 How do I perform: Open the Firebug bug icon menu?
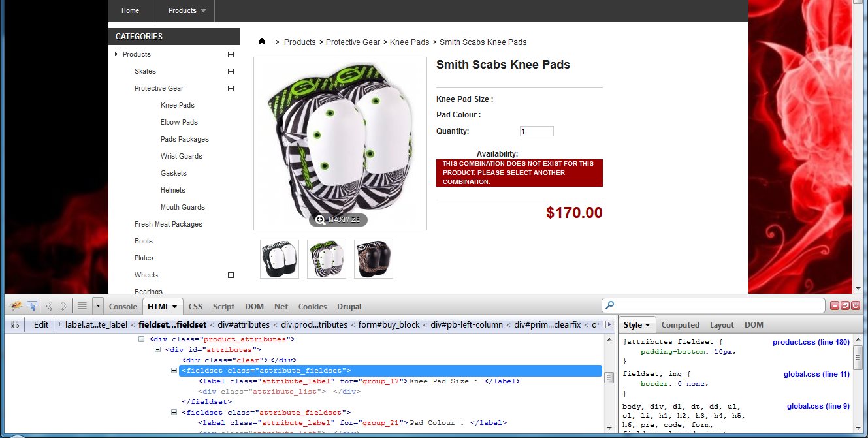(16, 305)
